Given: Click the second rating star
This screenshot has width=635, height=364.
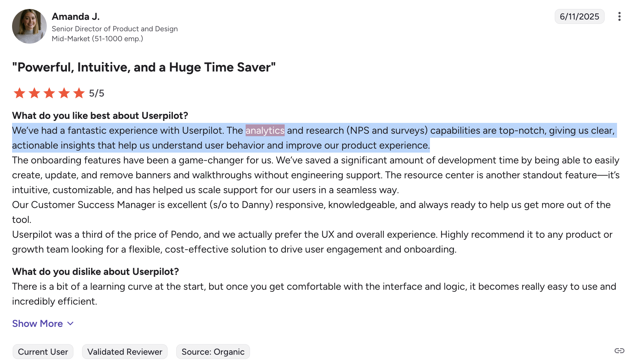Looking at the screenshot, I should point(34,93).
